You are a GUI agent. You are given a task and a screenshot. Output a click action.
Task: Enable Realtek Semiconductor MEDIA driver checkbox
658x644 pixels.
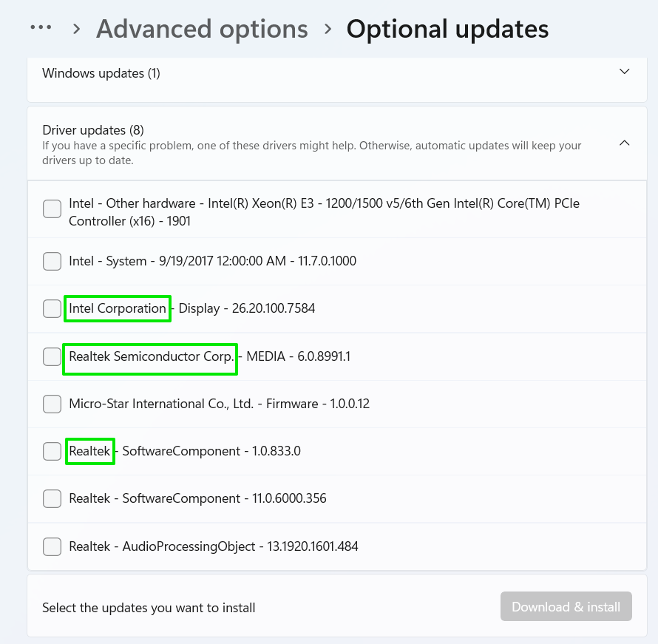pyautogui.click(x=52, y=356)
